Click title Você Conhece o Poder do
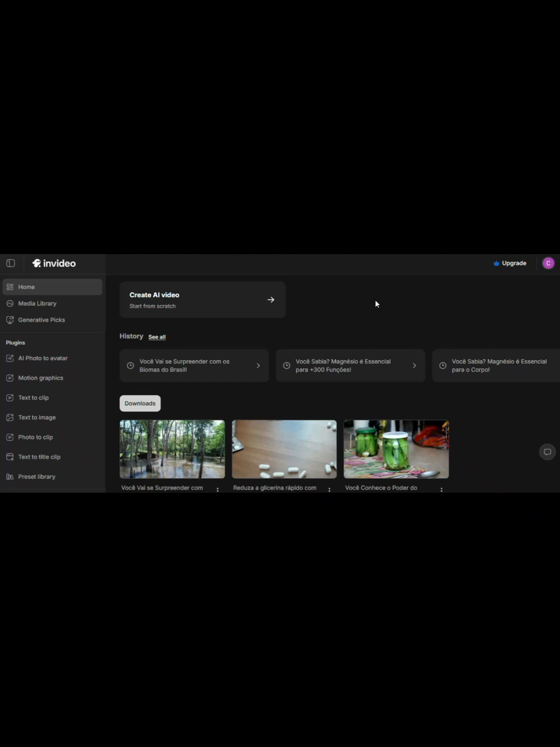 [381, 488]
